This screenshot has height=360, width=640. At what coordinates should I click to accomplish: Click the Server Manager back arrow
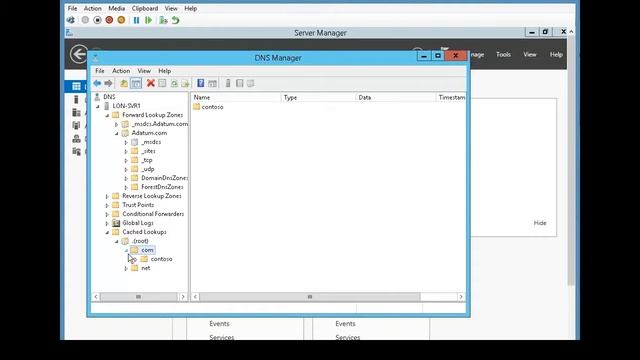pos(79,54)
